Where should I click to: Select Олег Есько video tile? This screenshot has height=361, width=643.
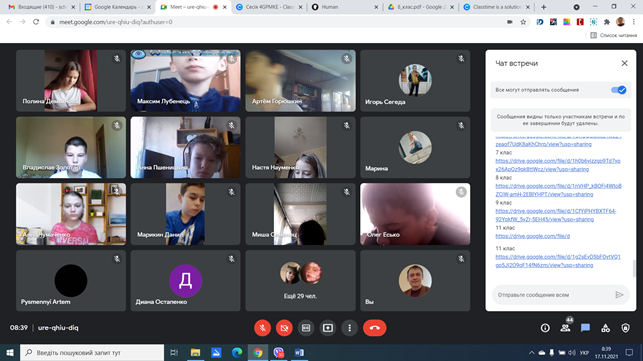pyautogui.click(x=415, y=214)
